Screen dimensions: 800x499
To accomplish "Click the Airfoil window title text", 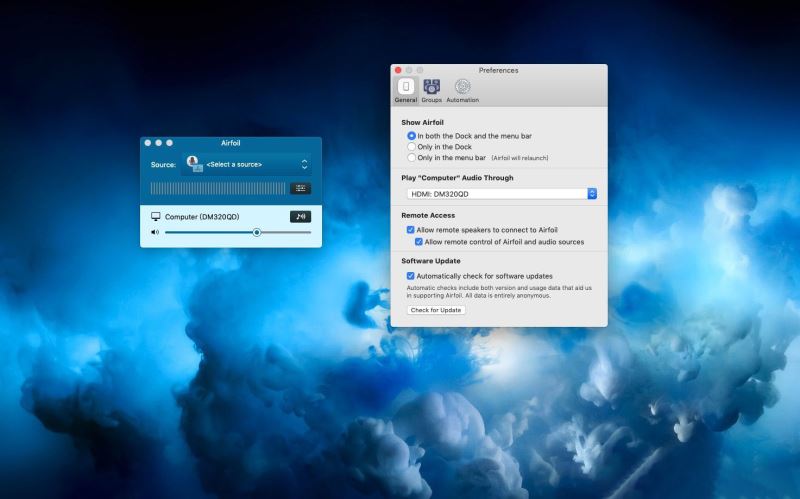I will click(x=231, y=143).
